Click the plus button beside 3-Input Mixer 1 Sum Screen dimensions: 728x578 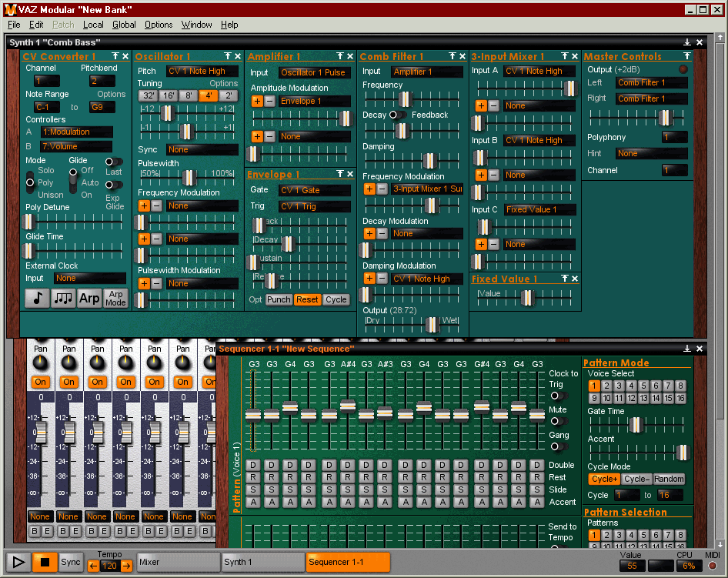point(369,189)
